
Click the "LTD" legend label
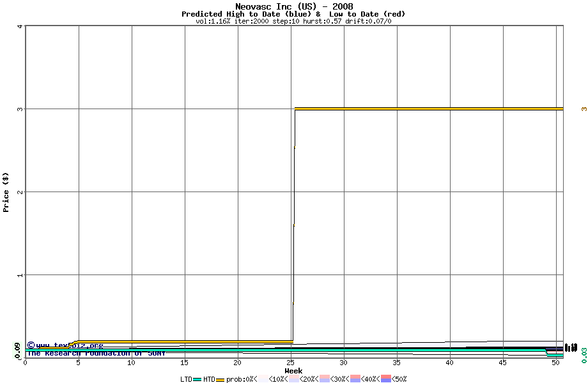pos(186,379)
